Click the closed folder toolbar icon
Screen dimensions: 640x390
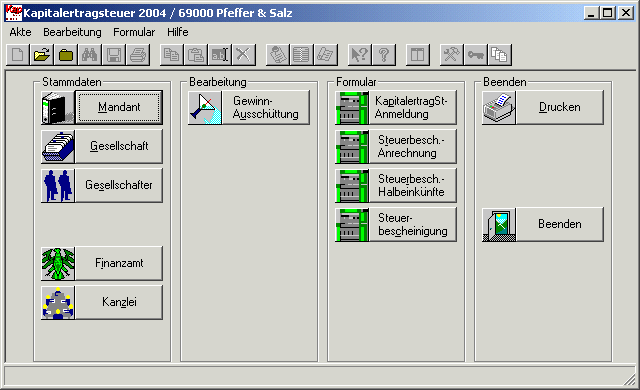click(66, 55)
